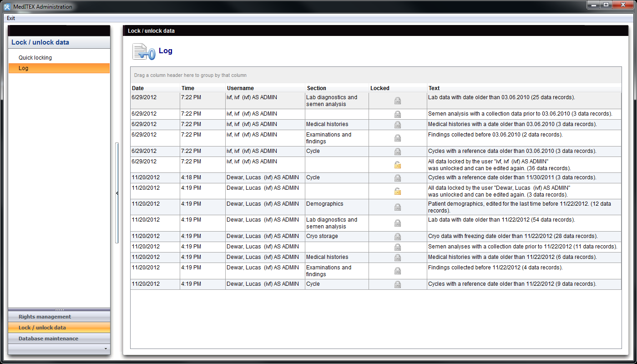Select the 'Demographics' section cell
This screenshot has width=637, height=364.
(x=337, y=207)
